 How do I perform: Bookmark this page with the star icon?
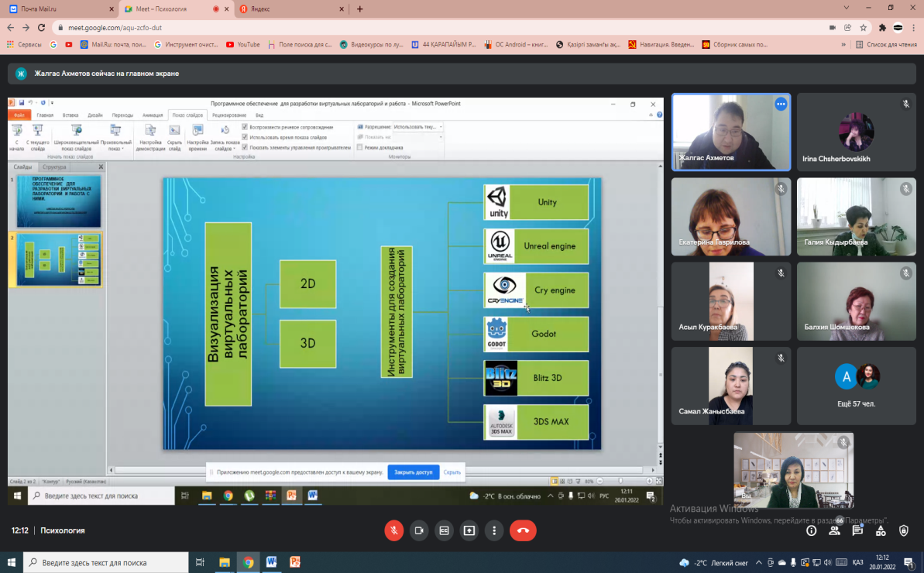(x=864, y=27)
